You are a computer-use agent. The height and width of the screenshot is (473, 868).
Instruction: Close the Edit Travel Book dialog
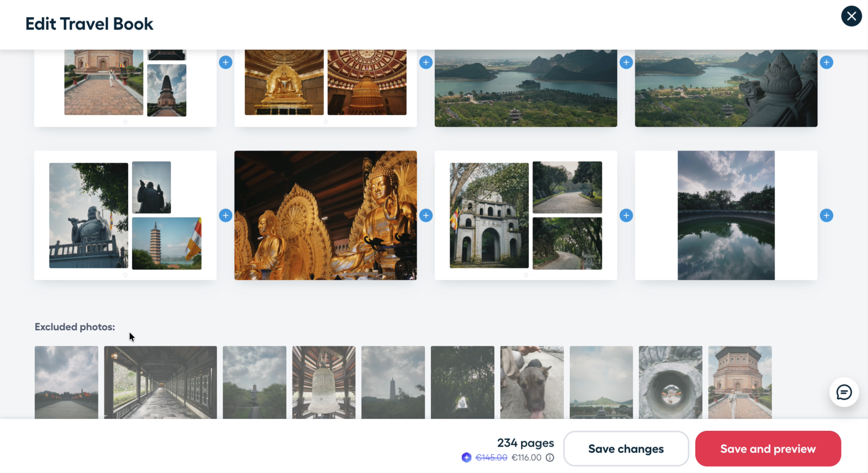pos(851,16)
